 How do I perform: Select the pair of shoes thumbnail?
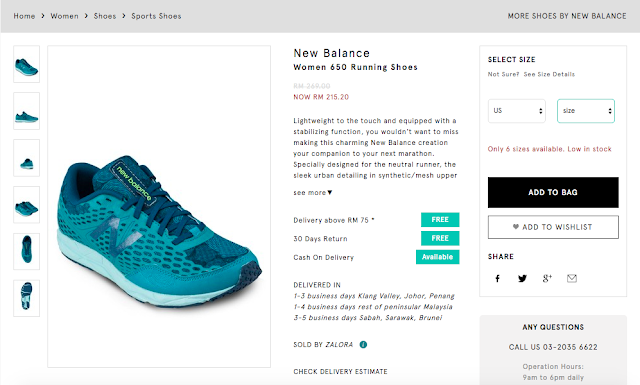click(27, 205)
